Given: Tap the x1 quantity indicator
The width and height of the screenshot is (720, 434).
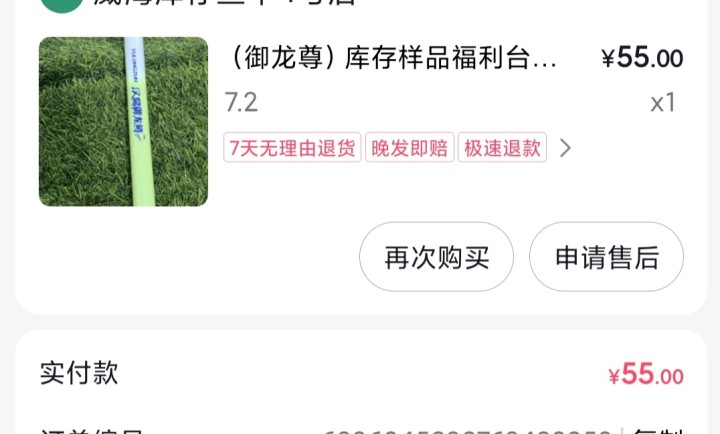Looking at the screenshot, I should tap(663, 102).
